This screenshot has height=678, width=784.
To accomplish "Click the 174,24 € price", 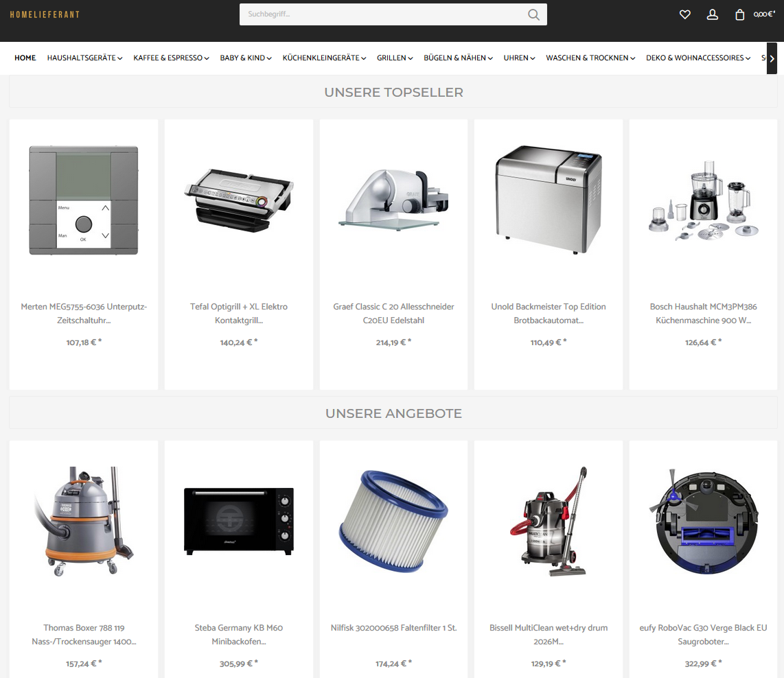I will pos(393,664).
